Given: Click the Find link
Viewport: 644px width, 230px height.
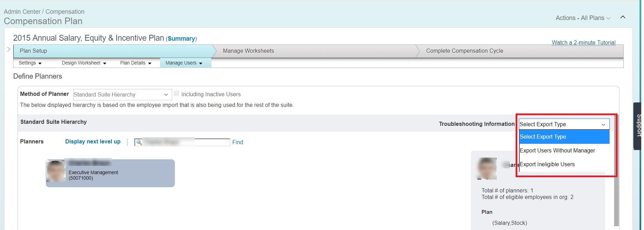Looking at the screenshot, I should click(237, 142).
